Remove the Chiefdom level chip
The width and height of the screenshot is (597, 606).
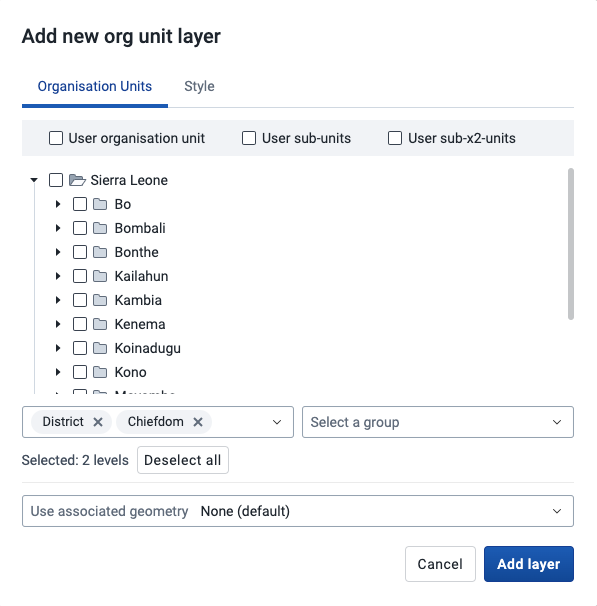(198, 422)
